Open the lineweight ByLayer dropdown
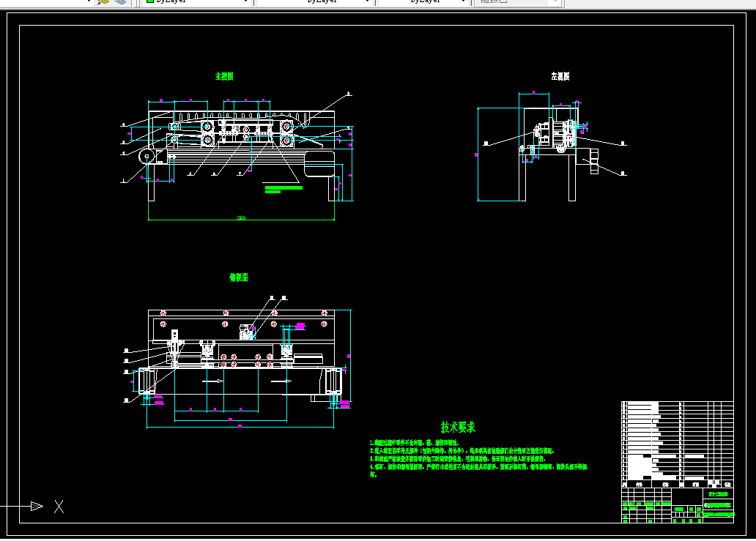756x541 pixels. click(423, 2)
